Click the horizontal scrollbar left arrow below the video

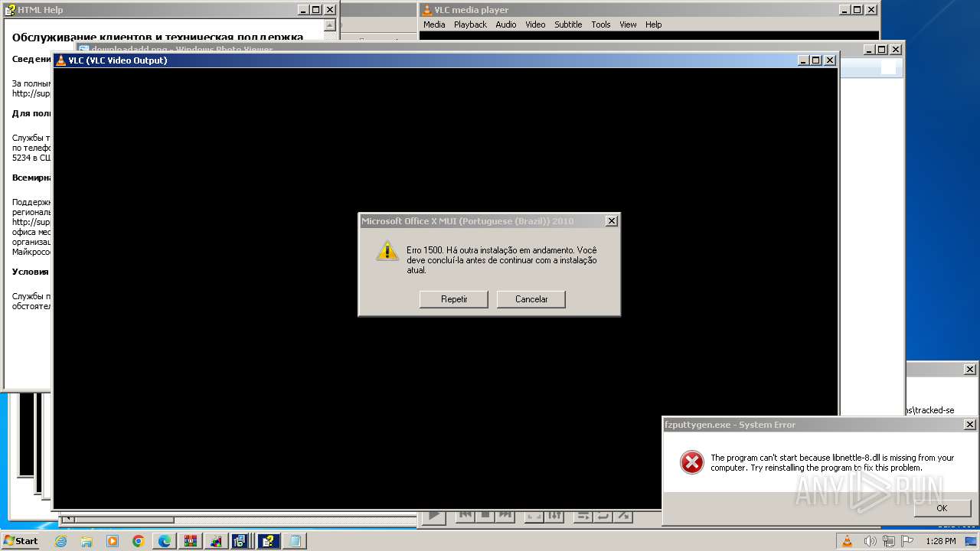point(68,520)
